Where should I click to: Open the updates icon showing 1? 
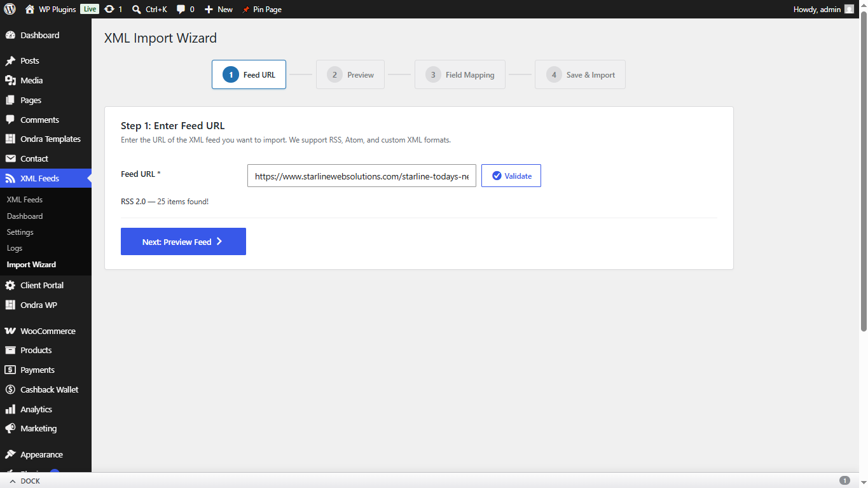pos(109,10)
